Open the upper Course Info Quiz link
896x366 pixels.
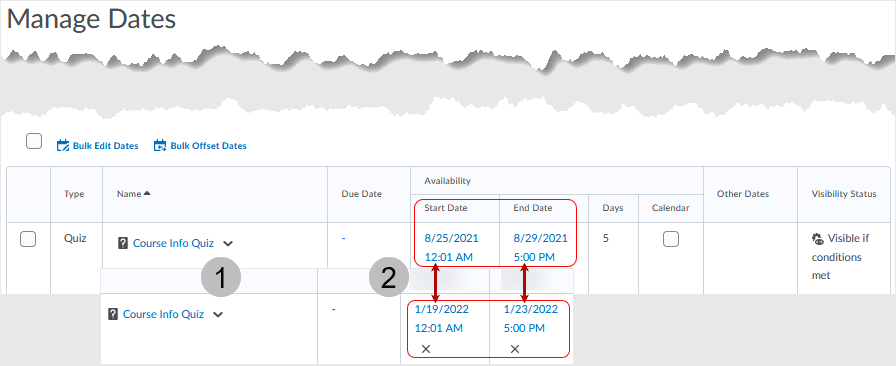(x=173, y=243)
